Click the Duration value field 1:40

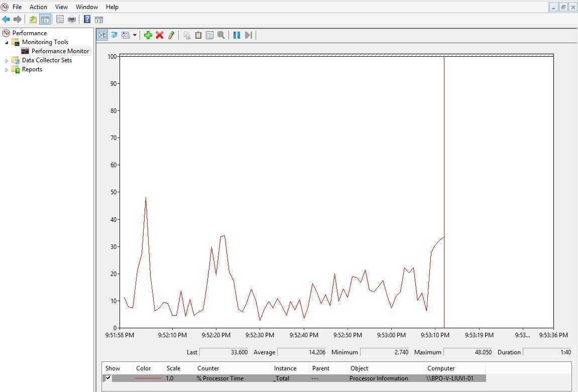pos(547,352)
